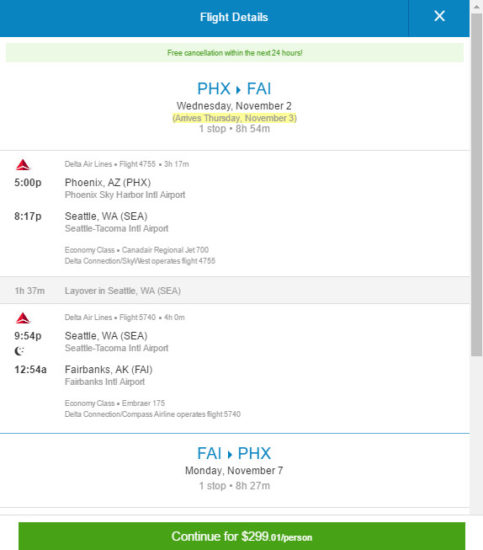Click Monday, November 7 return date
Image resolution: width=483 pixels, height=550 pixels.
[234, 470]
